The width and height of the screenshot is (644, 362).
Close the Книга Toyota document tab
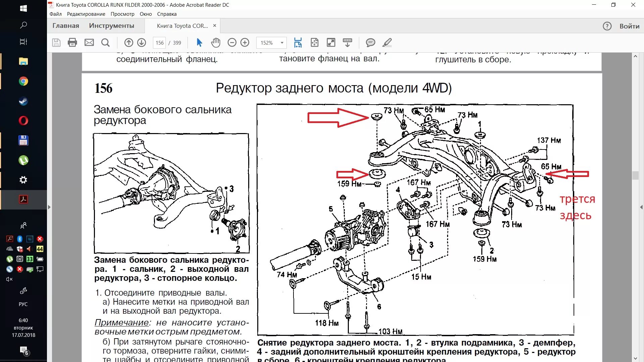[x=215, y=25]
